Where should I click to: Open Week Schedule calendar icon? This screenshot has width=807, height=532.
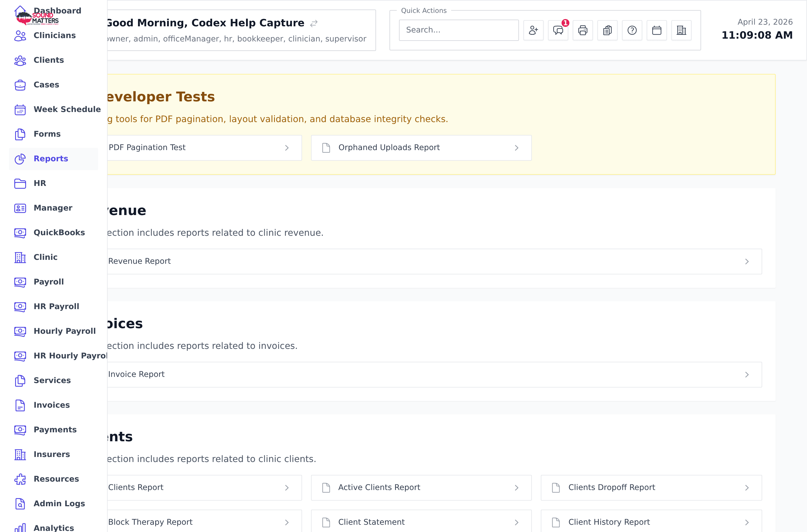(x=20, y=109)
